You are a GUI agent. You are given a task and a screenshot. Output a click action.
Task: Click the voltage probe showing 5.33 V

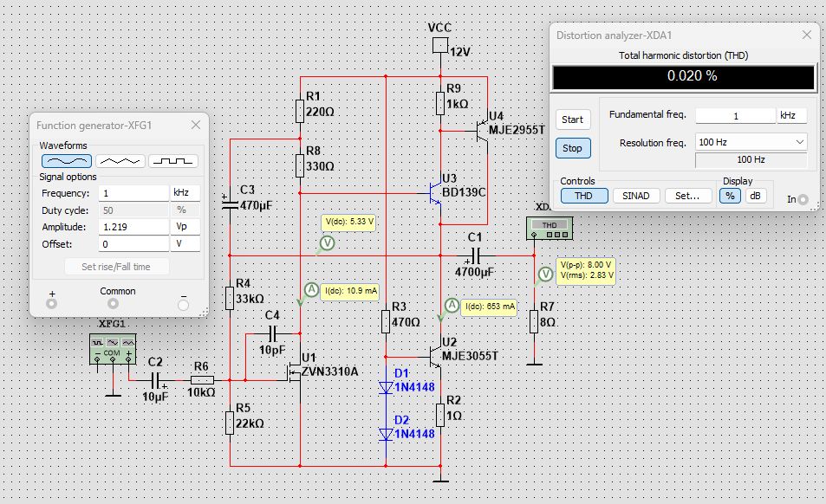(x=327, y=243)
